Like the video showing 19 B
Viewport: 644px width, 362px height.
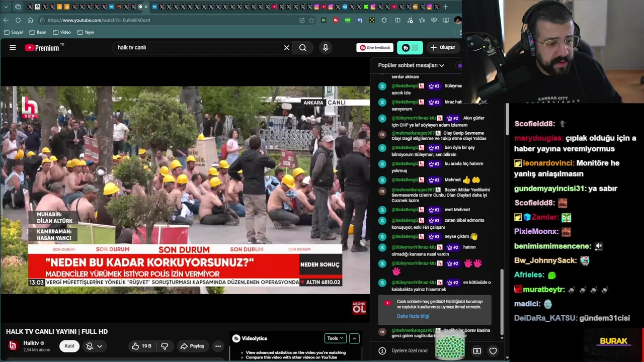pos(141,346)
